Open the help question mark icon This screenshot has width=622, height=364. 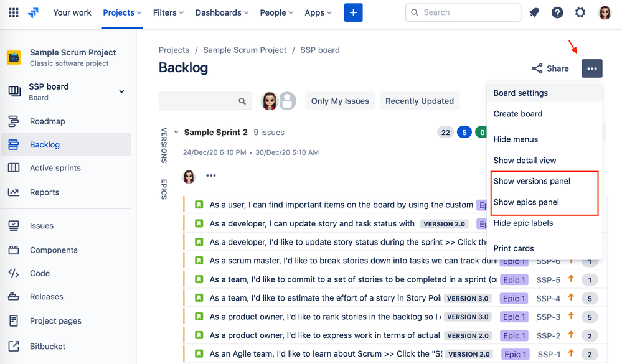[557, 12]
